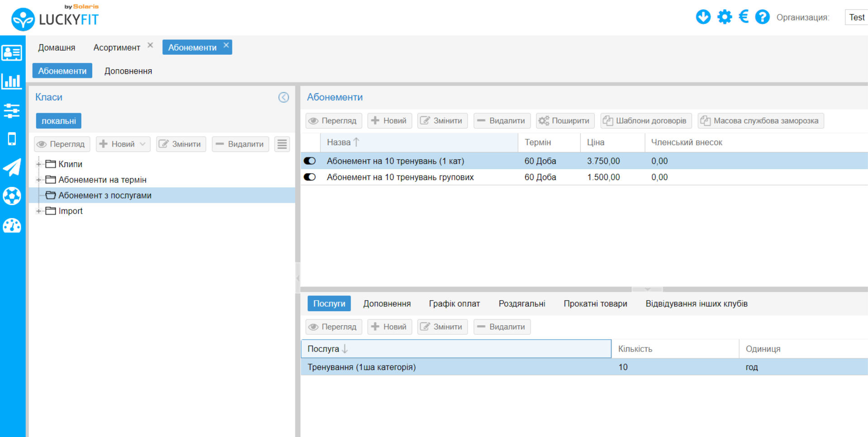
Task: Click the локальні button
Action: pos(59,121)
